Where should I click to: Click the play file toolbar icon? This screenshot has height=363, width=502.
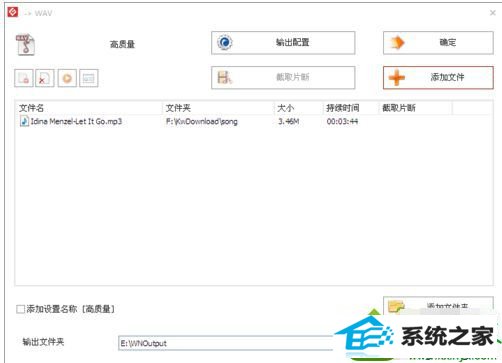[67, 78]
